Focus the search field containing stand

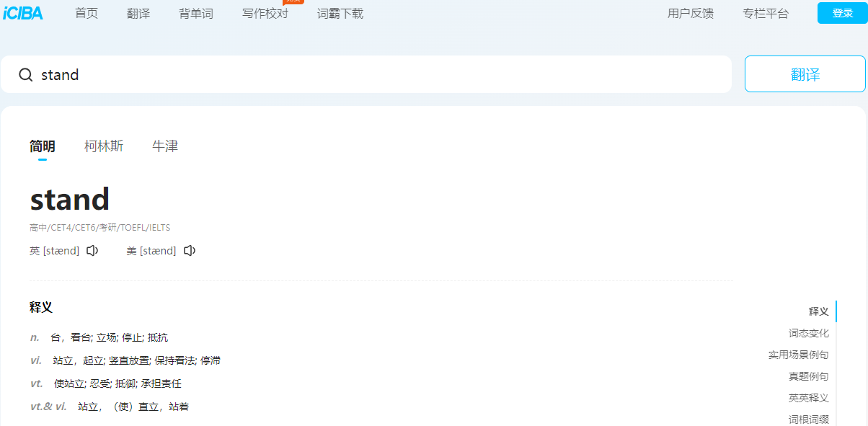tap(366, 74)
